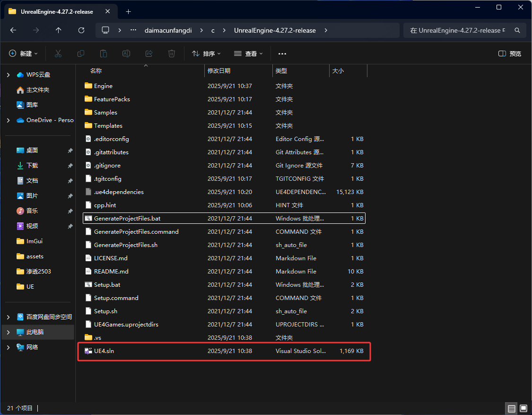Click daimacunfangdi breadcrumb

pyautogui.click(x=168, y=30)
